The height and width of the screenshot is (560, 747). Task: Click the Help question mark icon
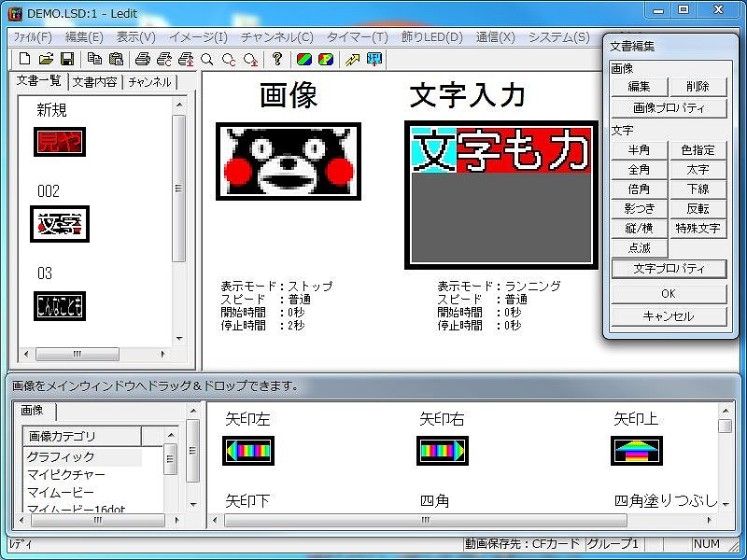[277, 59]
